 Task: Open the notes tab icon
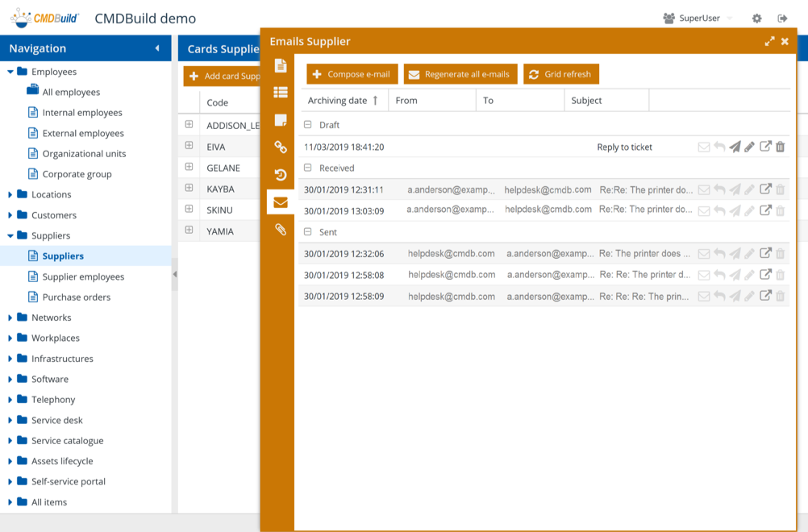[x=281, y=120]
